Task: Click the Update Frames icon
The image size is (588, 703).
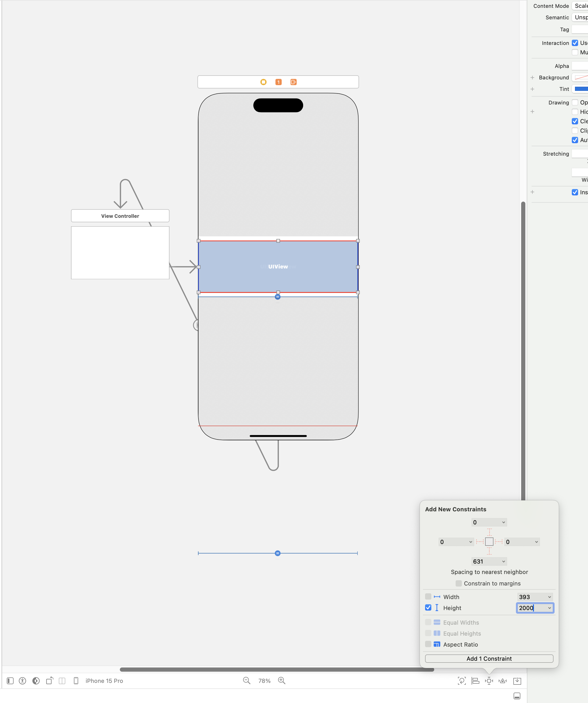Action: [462, 681]
